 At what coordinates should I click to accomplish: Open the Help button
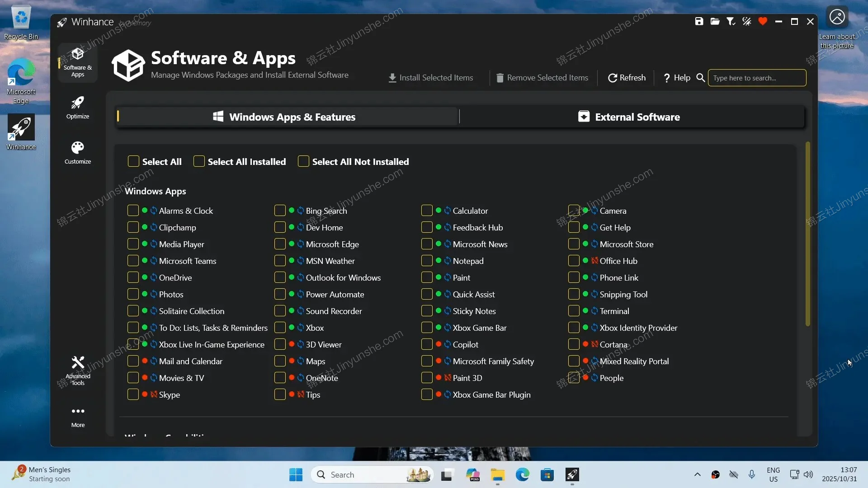pos(677,78)
